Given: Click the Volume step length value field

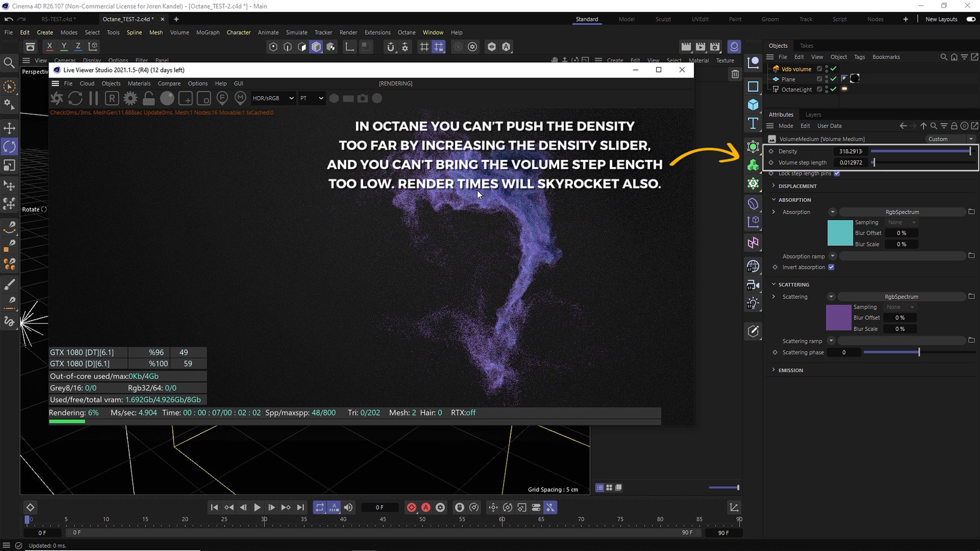Looking at the screenshot, I should pyautogui.click(x=850, y=163).
